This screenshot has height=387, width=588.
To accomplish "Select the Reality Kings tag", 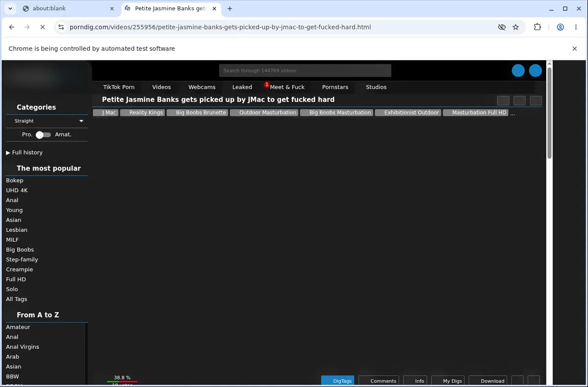I will (142, 113).
